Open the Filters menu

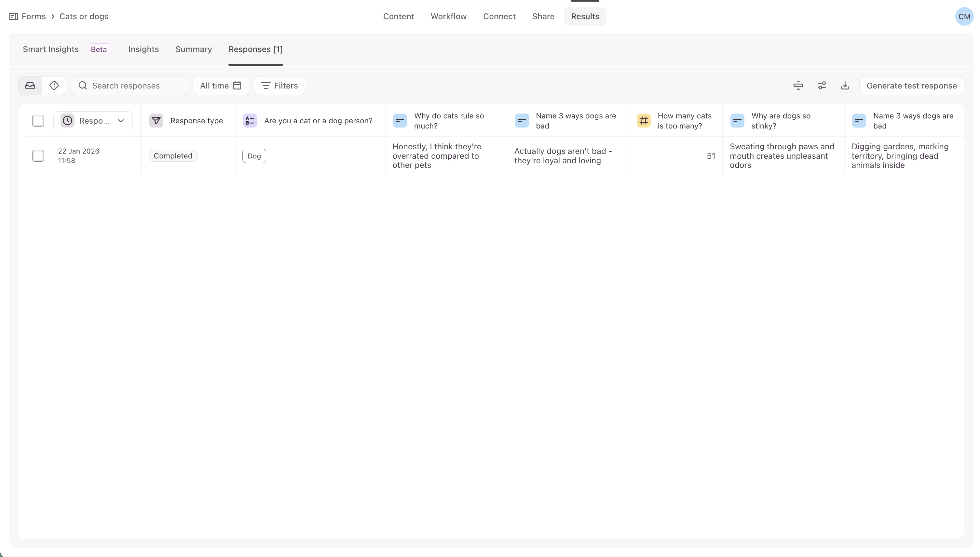point(279,86)
